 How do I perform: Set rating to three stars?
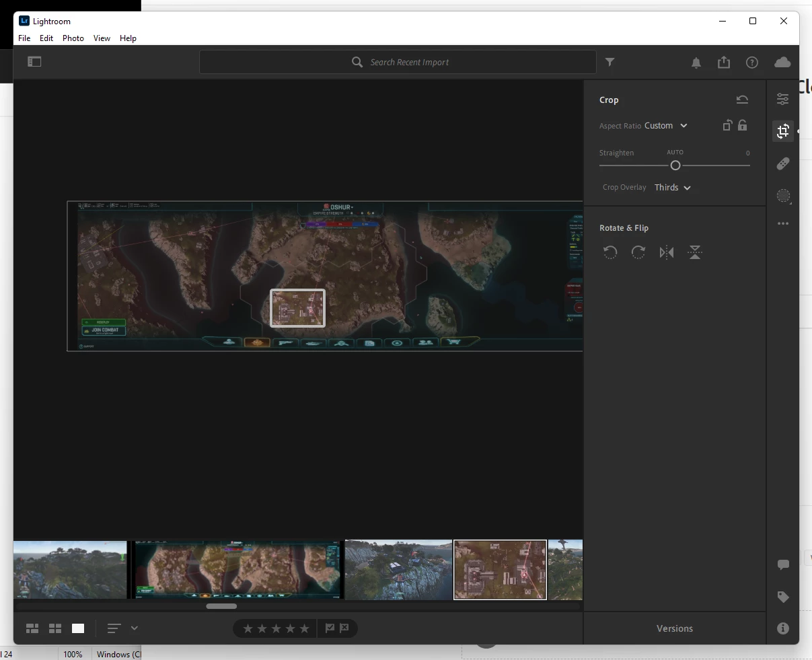(276, 628)
